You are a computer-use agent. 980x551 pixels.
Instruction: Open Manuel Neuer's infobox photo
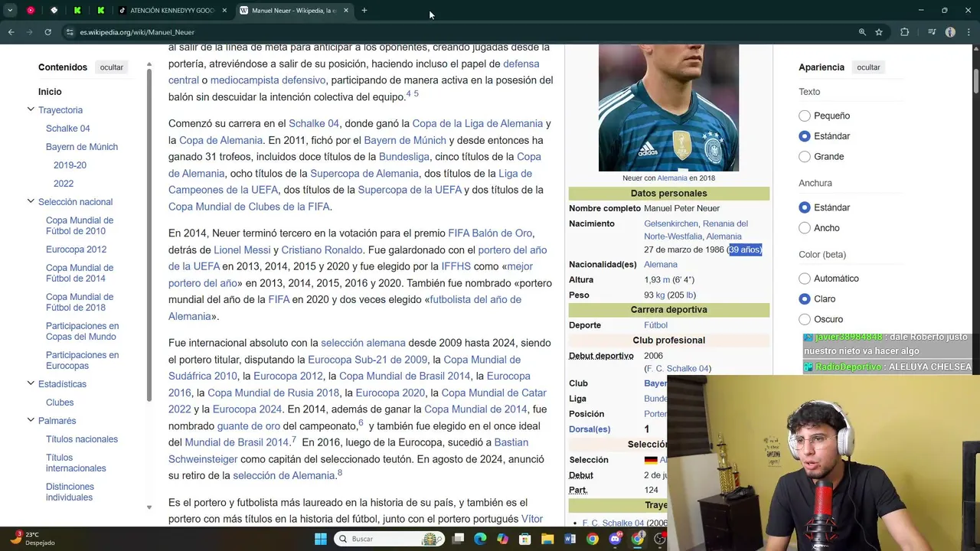pos(668,107)
